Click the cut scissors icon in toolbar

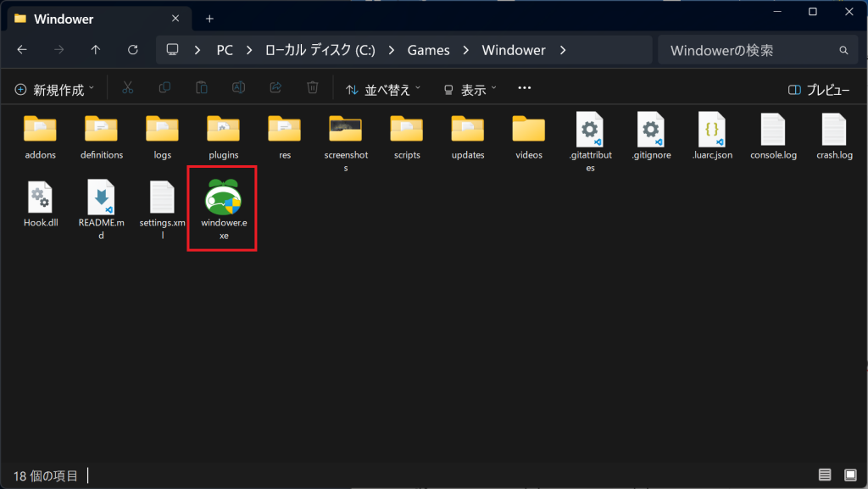pyautogui.click(x=128, y=88)
